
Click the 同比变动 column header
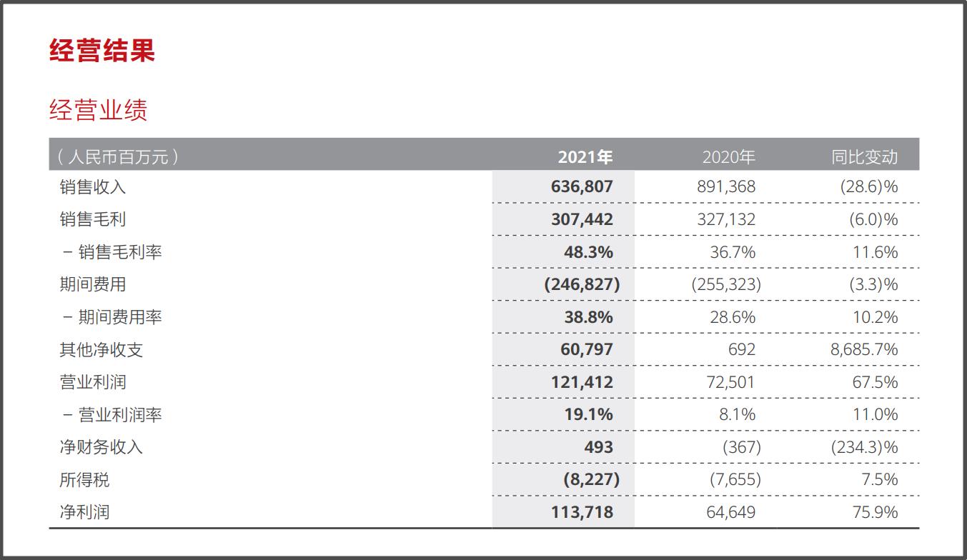coord(864,157)
